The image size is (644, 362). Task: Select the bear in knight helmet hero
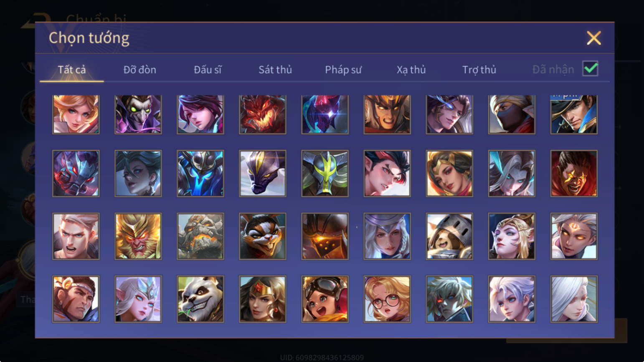tap(449, 236)
